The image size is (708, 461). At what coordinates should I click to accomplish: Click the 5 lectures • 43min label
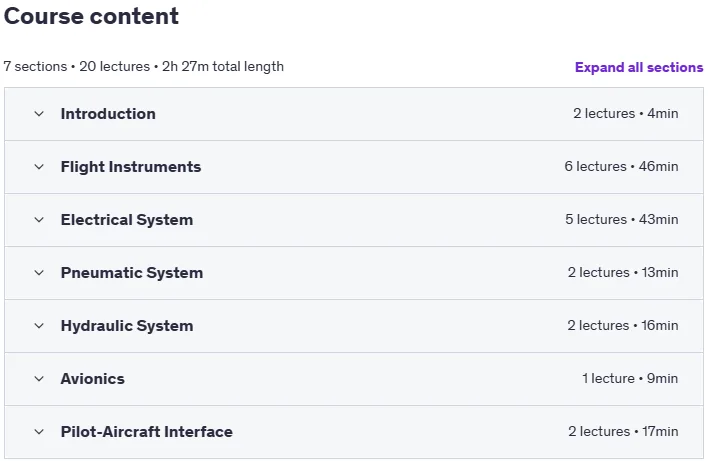pyautogui.click(x=622, y=219)
